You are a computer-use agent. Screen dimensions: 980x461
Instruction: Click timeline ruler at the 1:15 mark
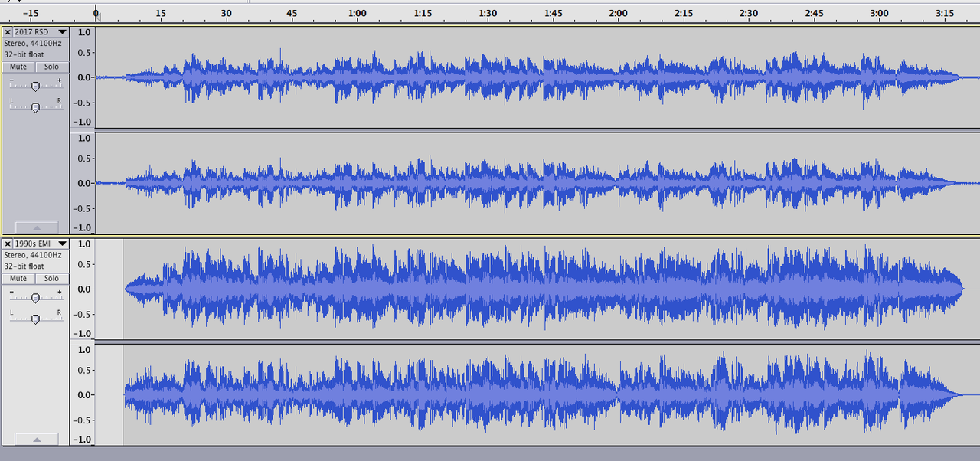[x=422, y=13]
